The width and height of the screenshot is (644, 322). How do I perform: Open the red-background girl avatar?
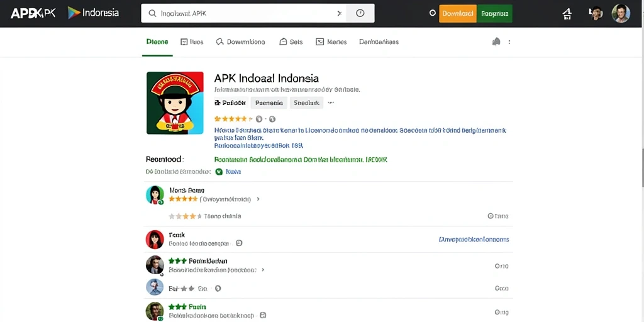(155, 240)
